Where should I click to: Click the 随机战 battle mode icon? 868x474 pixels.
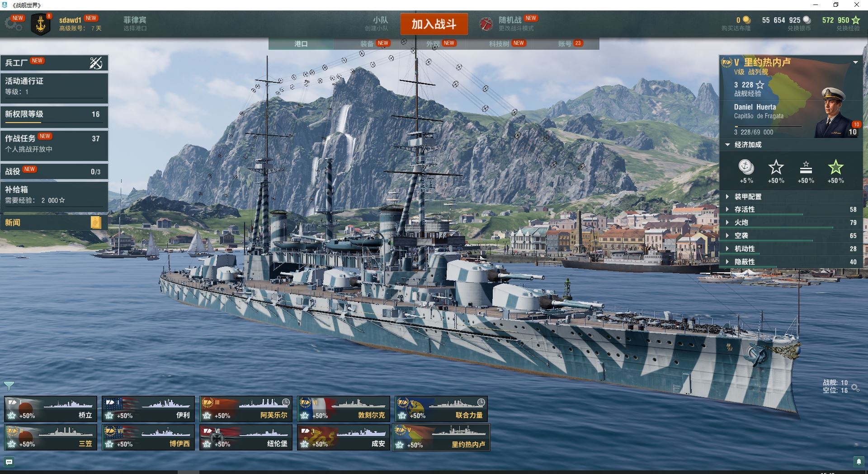click(x=486, y=24)
